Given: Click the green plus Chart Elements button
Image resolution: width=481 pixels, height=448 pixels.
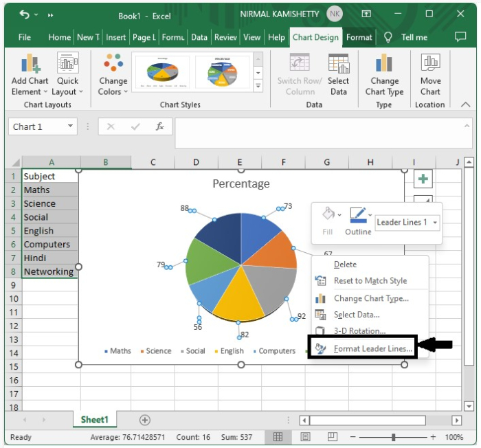Looking at the screenshot, I should click(x=423, y=179).
